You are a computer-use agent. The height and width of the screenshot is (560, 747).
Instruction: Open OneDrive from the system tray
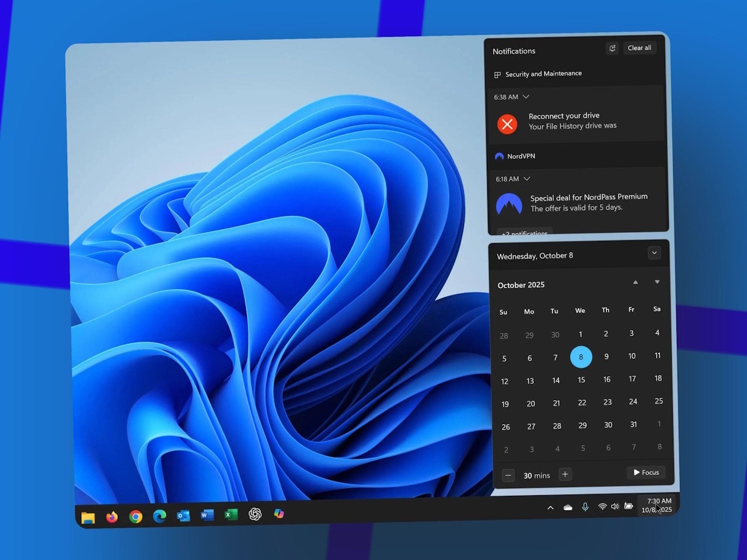tap(567, 507)
